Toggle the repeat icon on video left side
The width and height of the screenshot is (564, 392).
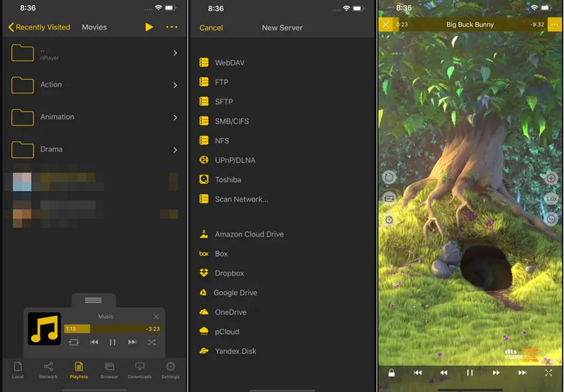pos(389,199)
